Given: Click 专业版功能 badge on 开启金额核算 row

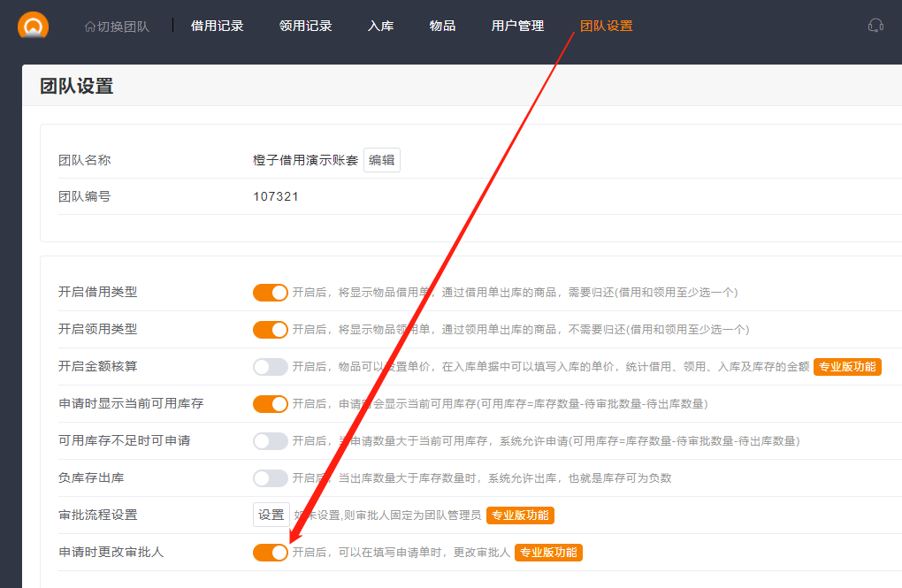Looking at the screenshot, I should point(847,367).
